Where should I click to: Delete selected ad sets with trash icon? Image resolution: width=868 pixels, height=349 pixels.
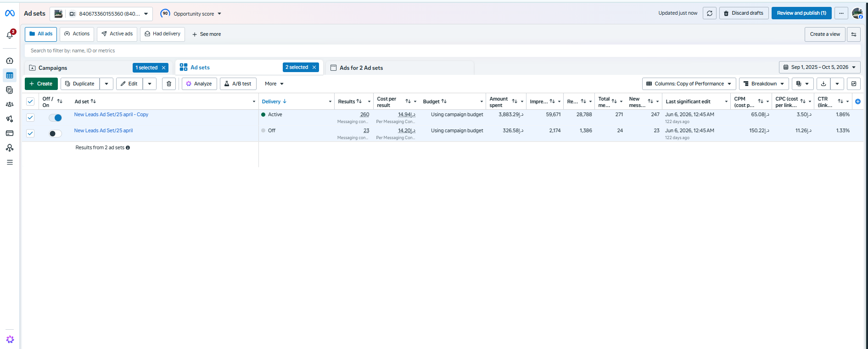click(169, 84)
